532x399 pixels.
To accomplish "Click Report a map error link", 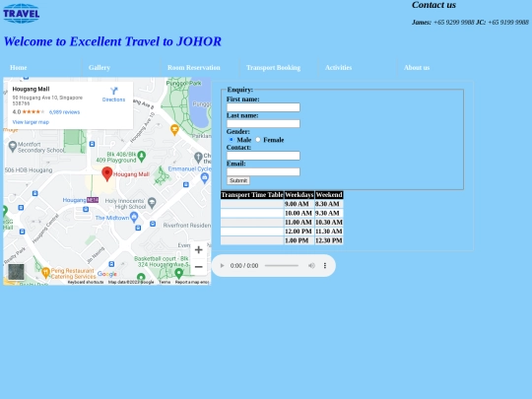I will tap(192, 282).
